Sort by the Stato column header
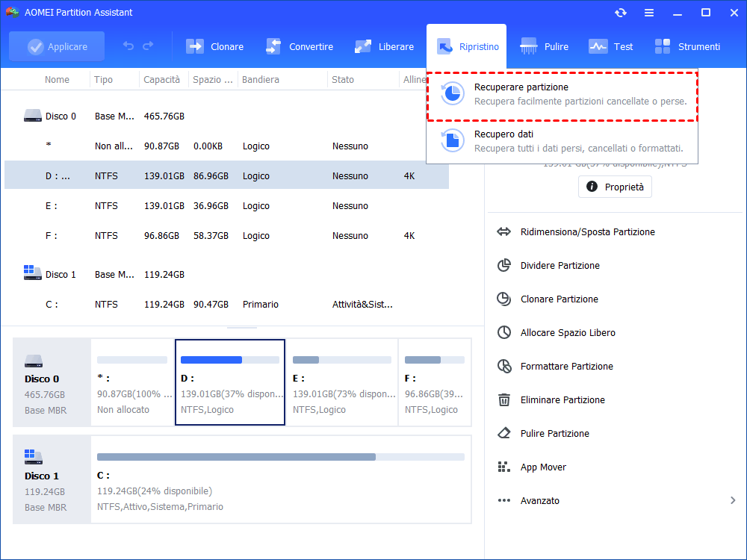Screen dimensions: 747x560 343,80
